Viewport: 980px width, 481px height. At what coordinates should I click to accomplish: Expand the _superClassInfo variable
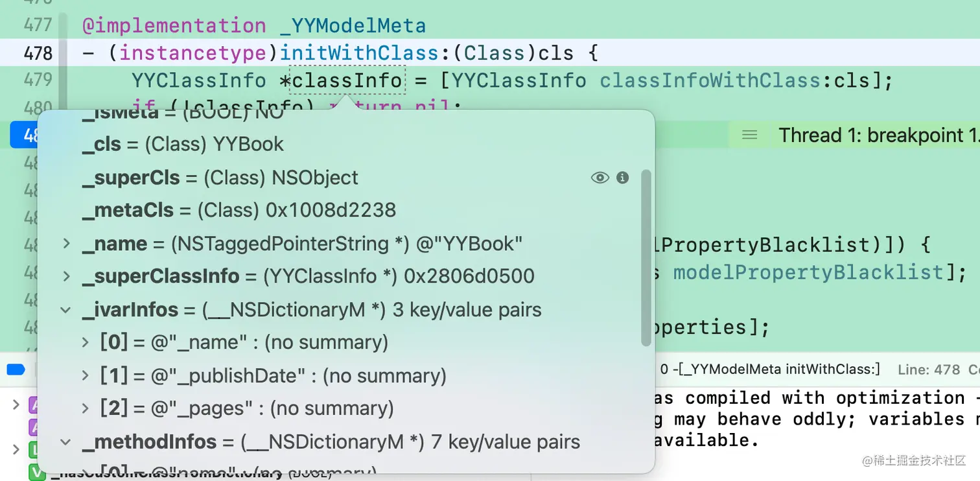(x=66, y=277)
